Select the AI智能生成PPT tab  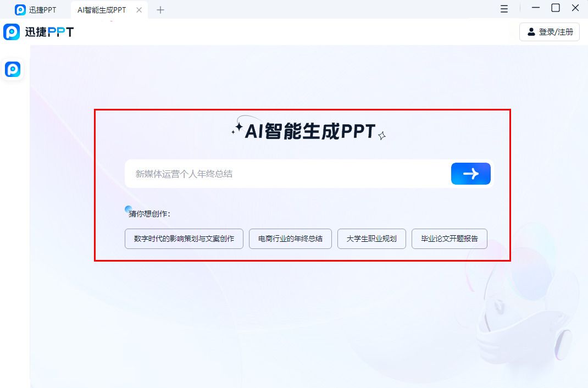[x=102, y=10]
